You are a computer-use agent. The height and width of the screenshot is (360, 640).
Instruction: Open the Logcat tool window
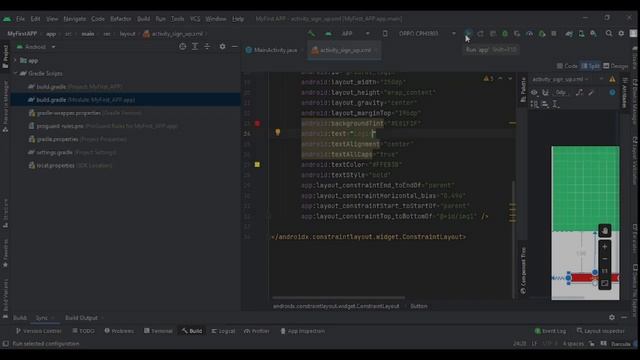click(x=223, y=331)
